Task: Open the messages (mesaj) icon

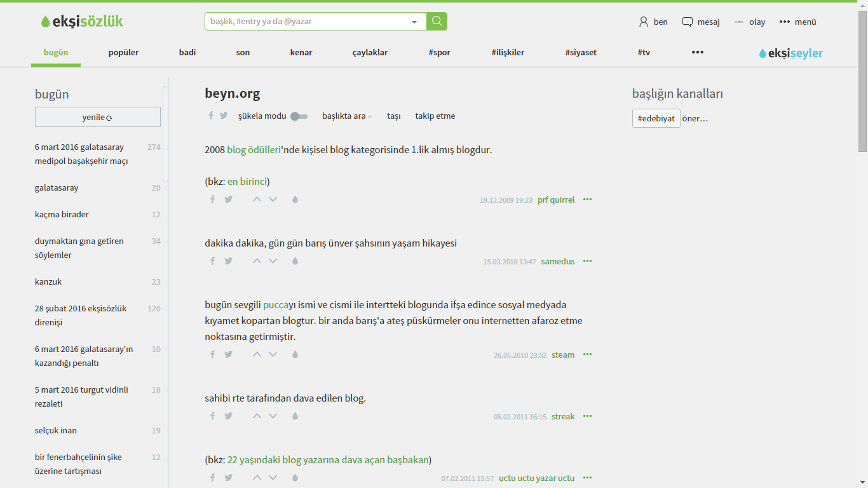Action: (688, 22)
